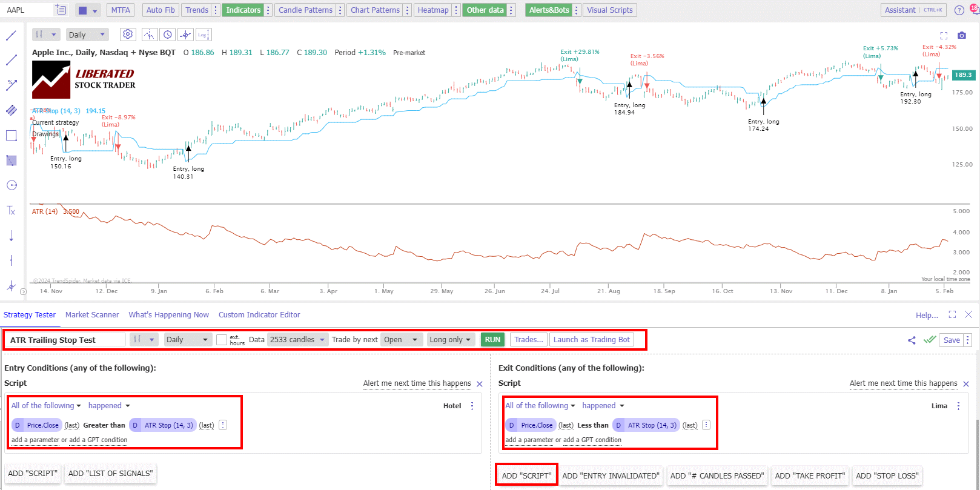Viewport: 980px width, 490px height.
Task: Toggle the Indicators button on
Action: pyautogui.click(x=243, y=10)
